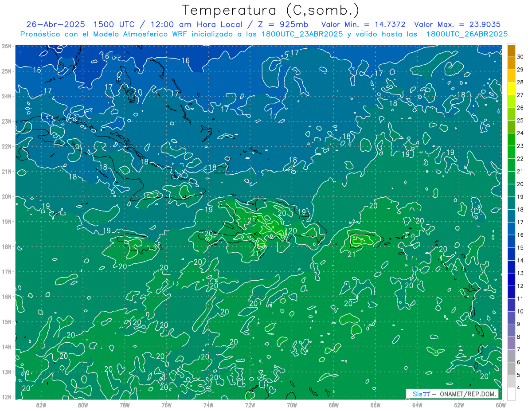532x411 pixels.
Task: Click the 72W longitude axis label
Action: pyautogui.click(x=250, y=405)
